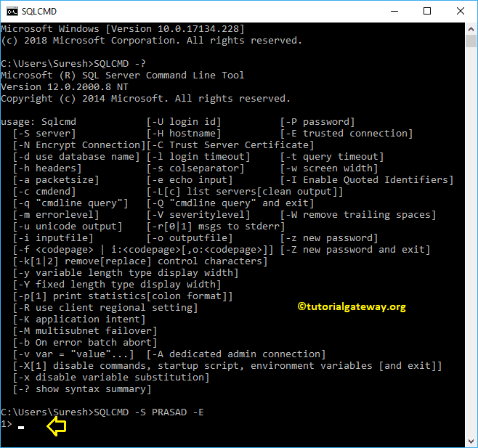This screenshot has width=478, height=448.
Task: Click 'Copyright (c) 2014 Microsoft' line
Action: [x=146, y=99]
